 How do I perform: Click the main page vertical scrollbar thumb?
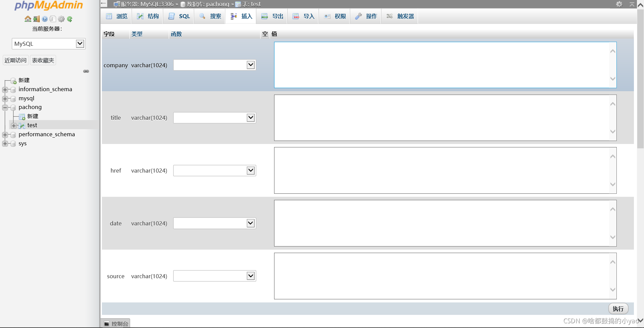coord(640,79)
